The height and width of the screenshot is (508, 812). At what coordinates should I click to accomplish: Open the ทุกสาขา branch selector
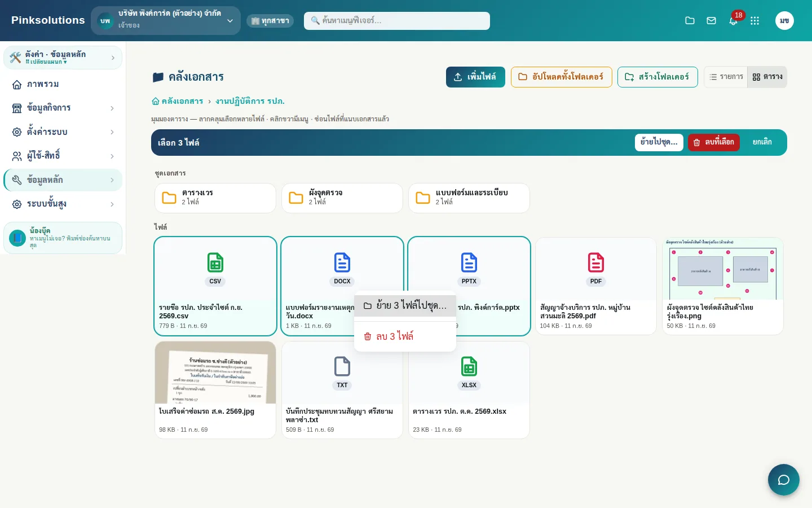(270, 21)
